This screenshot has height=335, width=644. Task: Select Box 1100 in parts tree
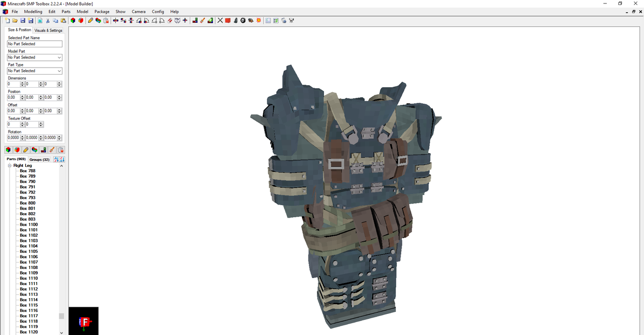pos(29,225)
